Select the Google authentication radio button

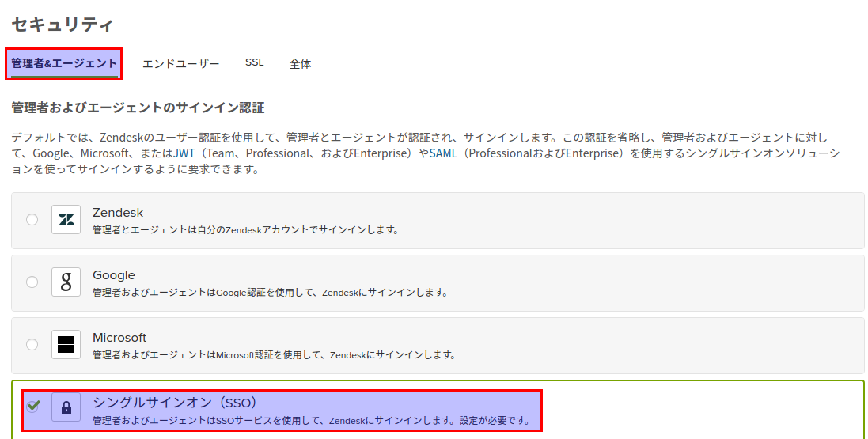(x=32, y=282)
